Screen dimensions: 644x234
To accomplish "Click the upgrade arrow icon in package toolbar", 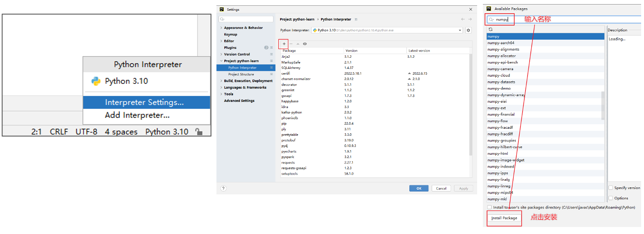I will coord(298,44).
